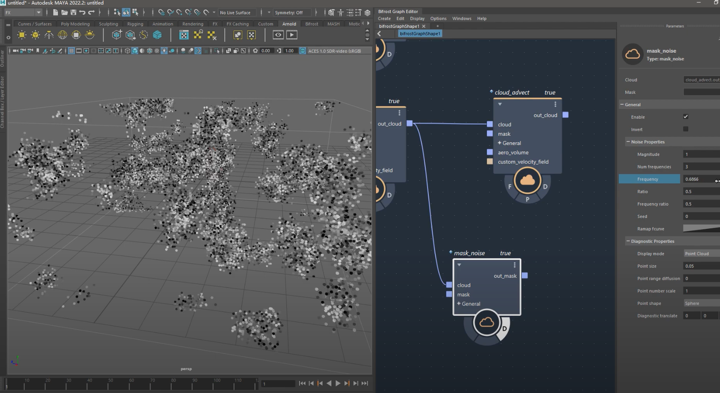The image size is (720, 393).
Task: Open the Point shape Sphere dropdown
Action: point(702,303)
